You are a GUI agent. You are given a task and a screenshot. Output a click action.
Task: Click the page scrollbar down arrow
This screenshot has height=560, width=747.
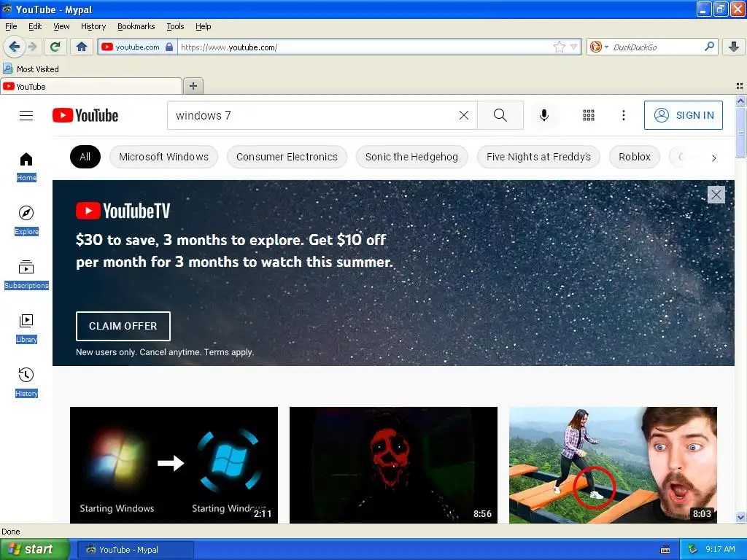pyautogui.click(x=740, y=517)
